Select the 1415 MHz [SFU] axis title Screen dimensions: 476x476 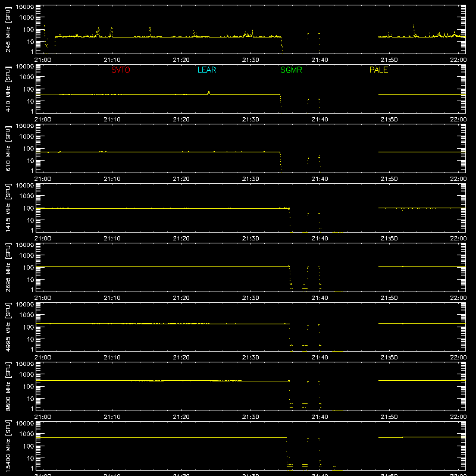8,208
